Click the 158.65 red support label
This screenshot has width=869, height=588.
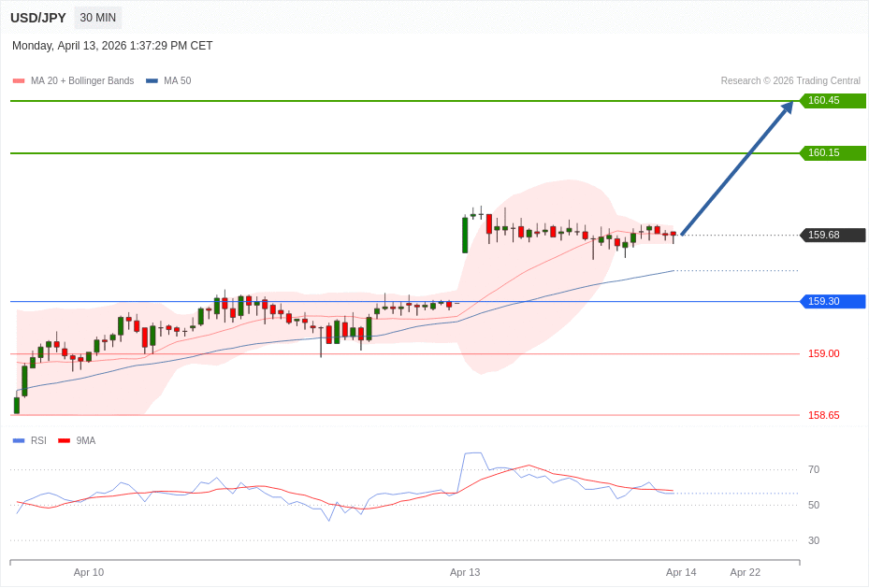pyautogui.click(x=823, y=415)
